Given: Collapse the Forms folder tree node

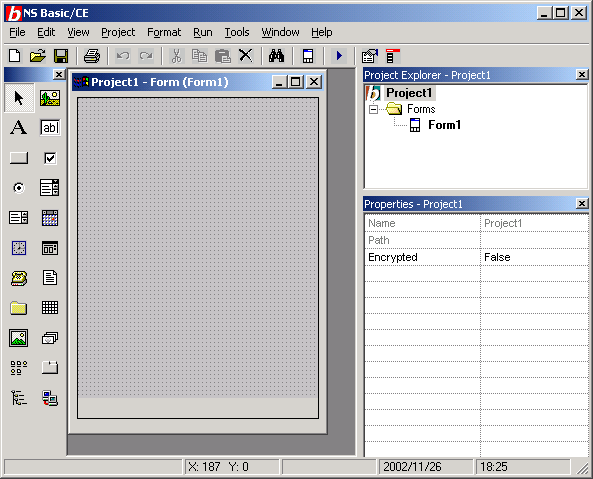Looking at the screenshot, I should point(374,110).
